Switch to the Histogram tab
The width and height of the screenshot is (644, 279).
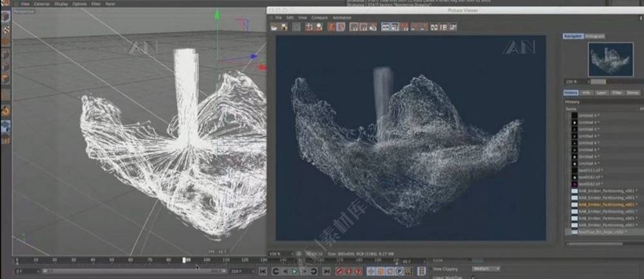pyautogui.click(x=594, y=36)
